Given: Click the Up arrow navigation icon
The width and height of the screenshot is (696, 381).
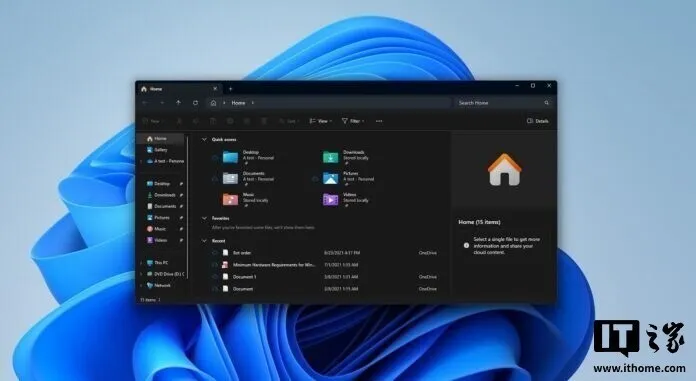Looking at the screenshot, I should [178, 103].
